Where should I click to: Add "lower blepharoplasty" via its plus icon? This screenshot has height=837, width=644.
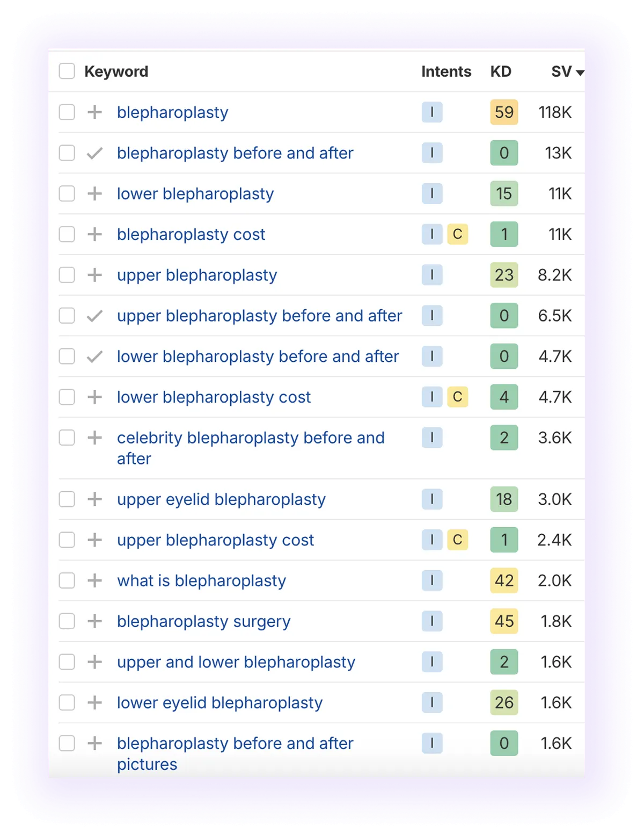click(x=94, y=194)
